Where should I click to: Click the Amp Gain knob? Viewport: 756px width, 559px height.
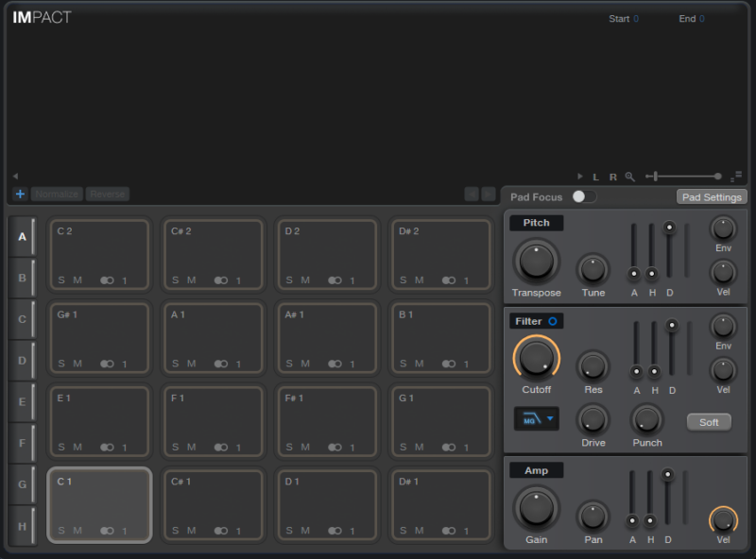(536, 508)
